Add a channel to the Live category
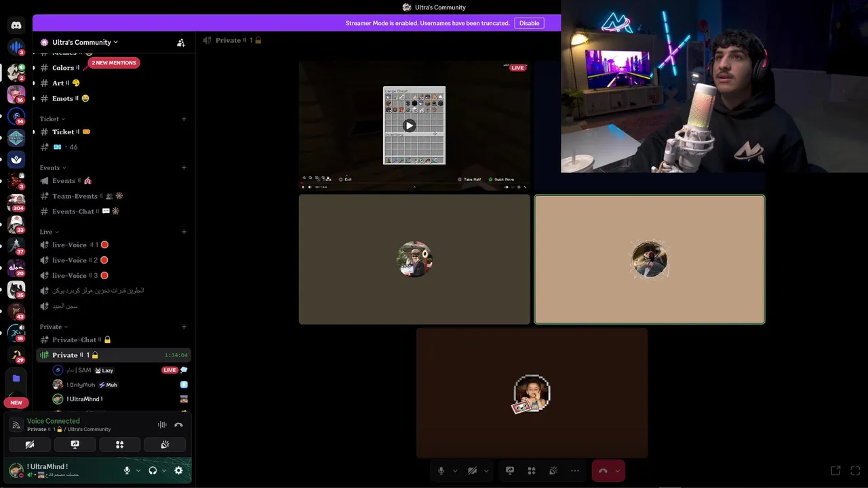This screenshot has width=868, height=488. [x=184, y=232]
